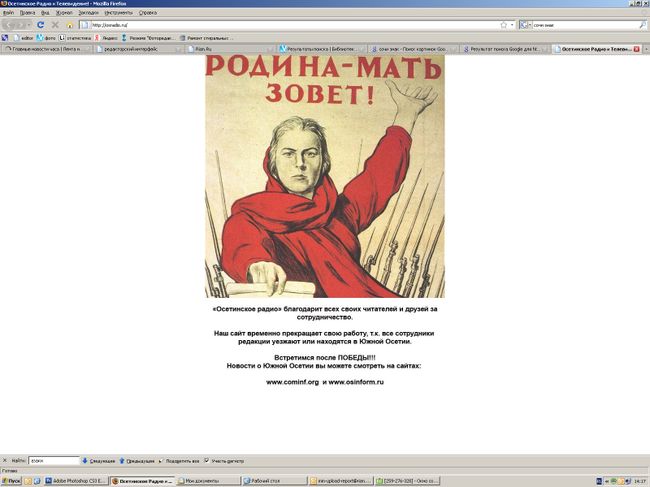Go to the Home page icon
Image resolution: width=650 pixels, height=487 pixels.
(x=70, y=25)
